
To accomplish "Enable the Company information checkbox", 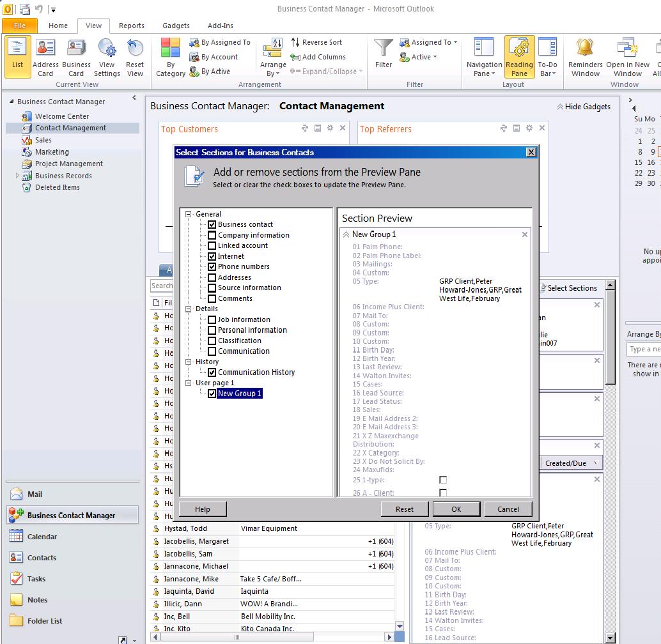I will [x=212, y=235].
